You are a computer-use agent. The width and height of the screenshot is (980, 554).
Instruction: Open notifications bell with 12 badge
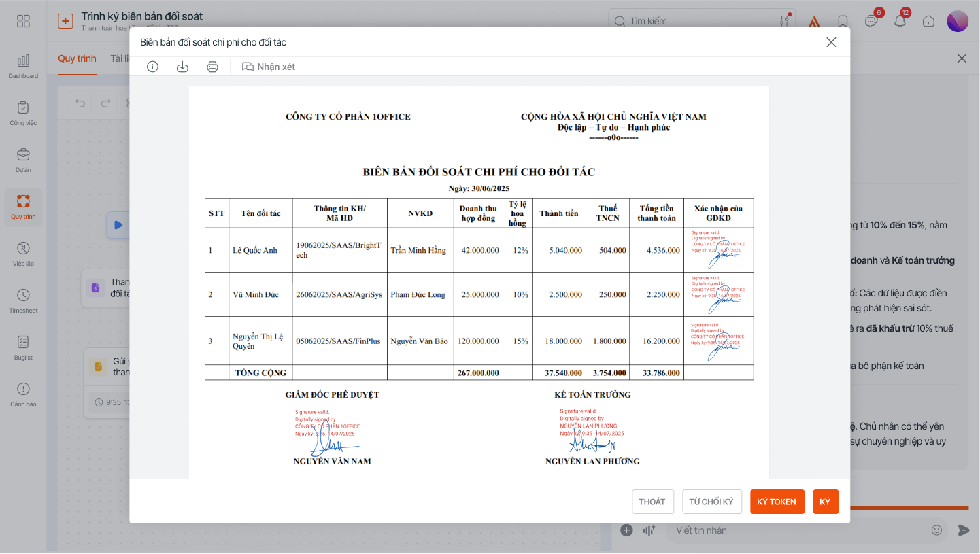pyautogui.click(x=900, y=21)
